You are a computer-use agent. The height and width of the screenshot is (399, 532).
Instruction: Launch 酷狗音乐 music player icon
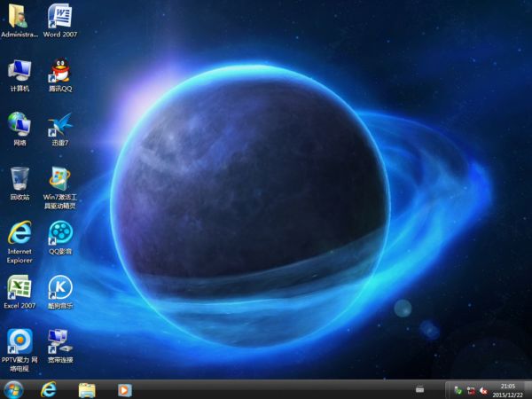point(59,286)
